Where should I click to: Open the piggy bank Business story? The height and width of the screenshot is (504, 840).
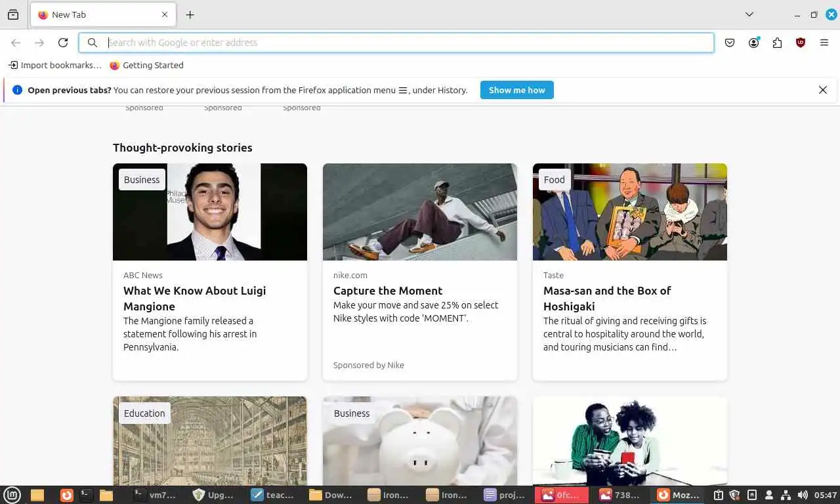point(420,441)
